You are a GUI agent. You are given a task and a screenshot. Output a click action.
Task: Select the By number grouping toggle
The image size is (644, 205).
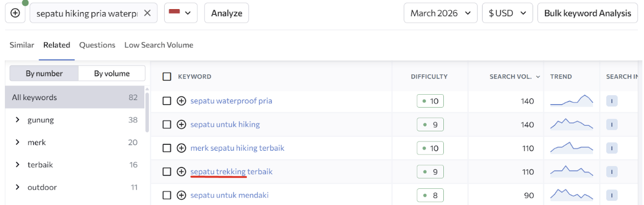[44, 74]
